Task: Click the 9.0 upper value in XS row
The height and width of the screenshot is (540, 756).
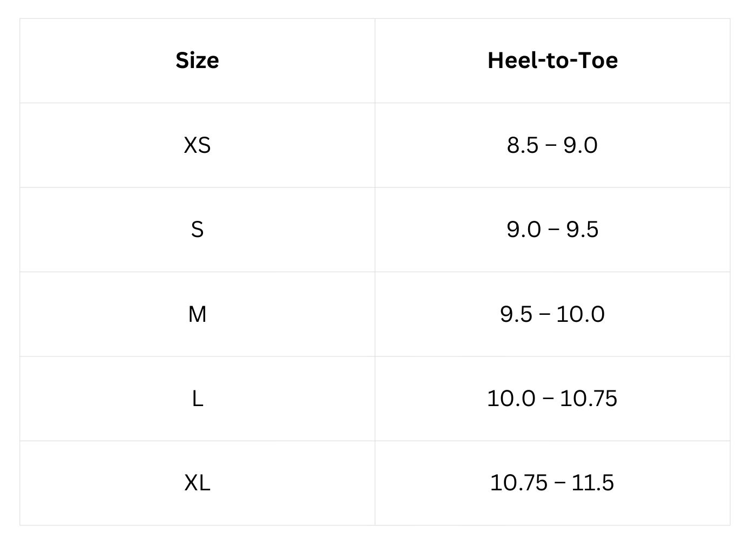Action: 580,145
